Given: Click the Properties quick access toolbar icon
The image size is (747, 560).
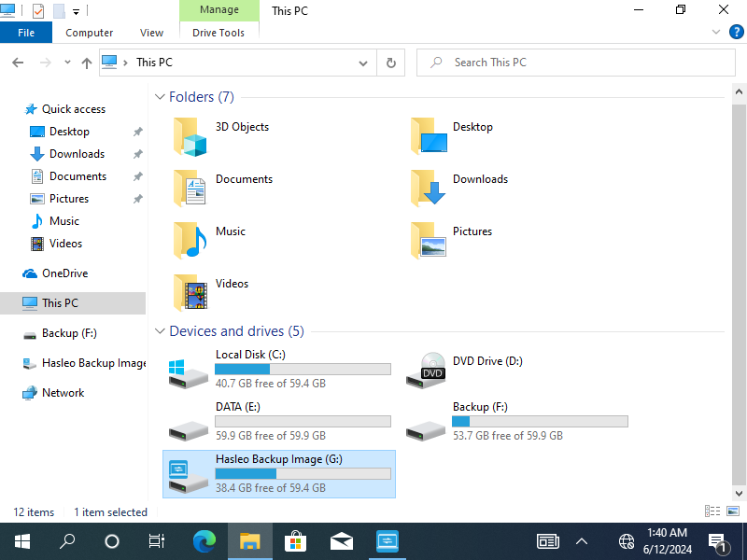Looking at the screenshot, I should tap(38, 10).
